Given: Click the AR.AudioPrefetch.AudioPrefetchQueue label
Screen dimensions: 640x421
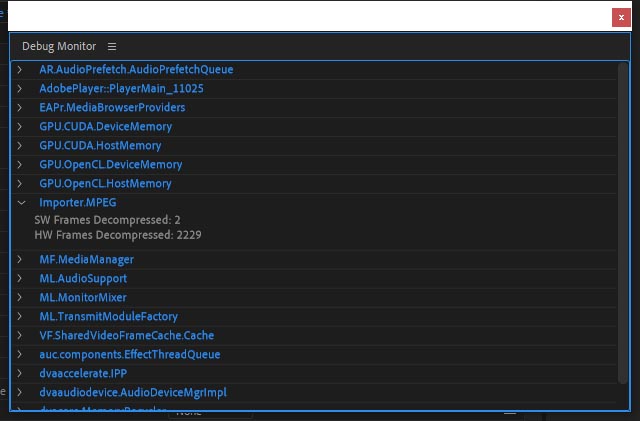Looking at the screenshot, I should click(136, 69).
